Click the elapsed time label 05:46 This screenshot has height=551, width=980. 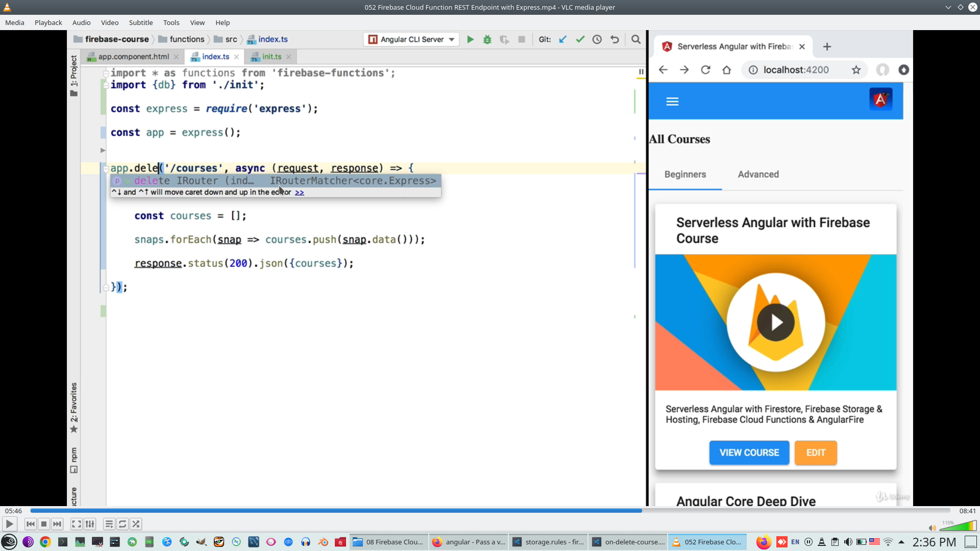(13, 511)
